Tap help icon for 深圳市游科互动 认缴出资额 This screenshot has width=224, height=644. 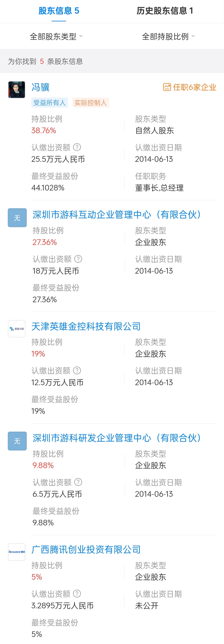78,259
